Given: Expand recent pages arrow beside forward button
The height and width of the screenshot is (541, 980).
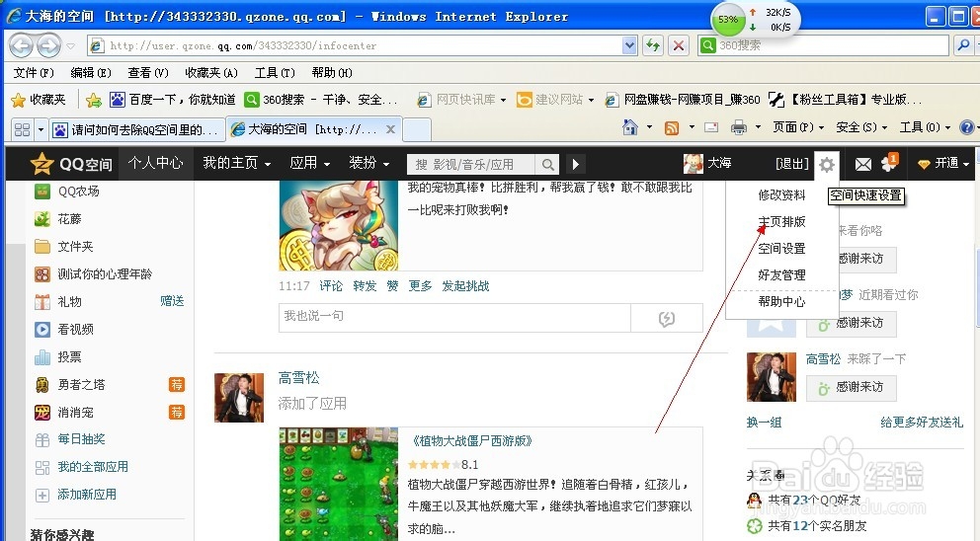Looking at the screenshot, I should tap(70, 45).
